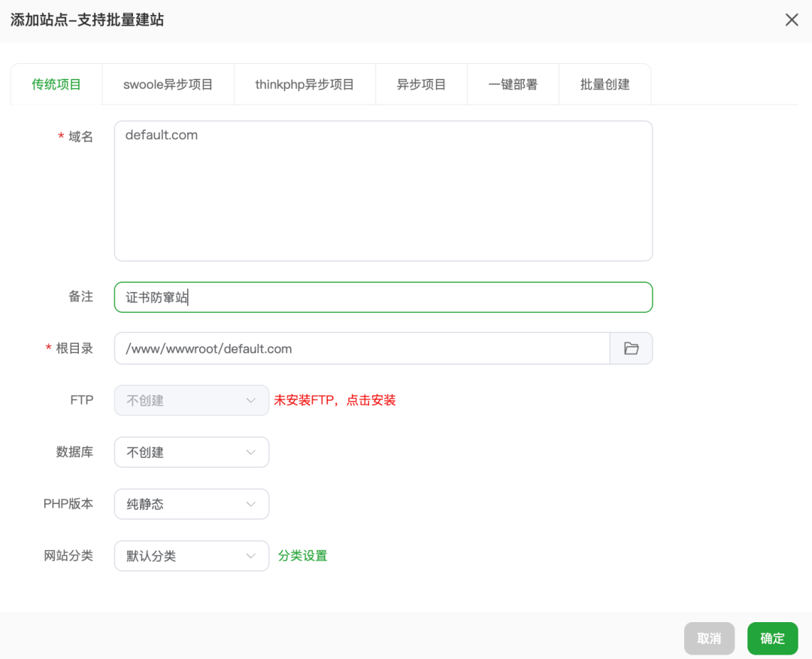This screenshot has width=812, height=659.
Task: Open 分类设置 next to 网站分类
Action: (x=302, y=556)
